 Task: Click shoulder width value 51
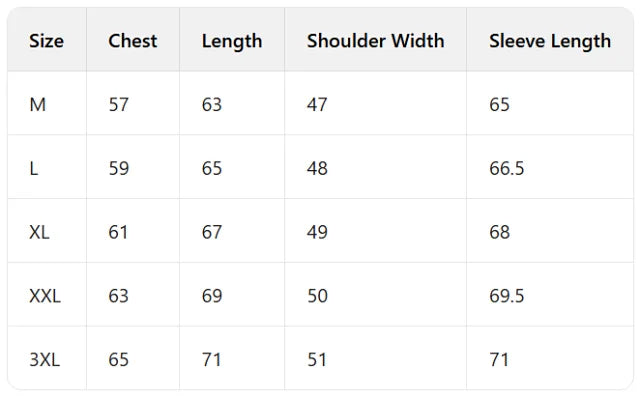[317, 360]
